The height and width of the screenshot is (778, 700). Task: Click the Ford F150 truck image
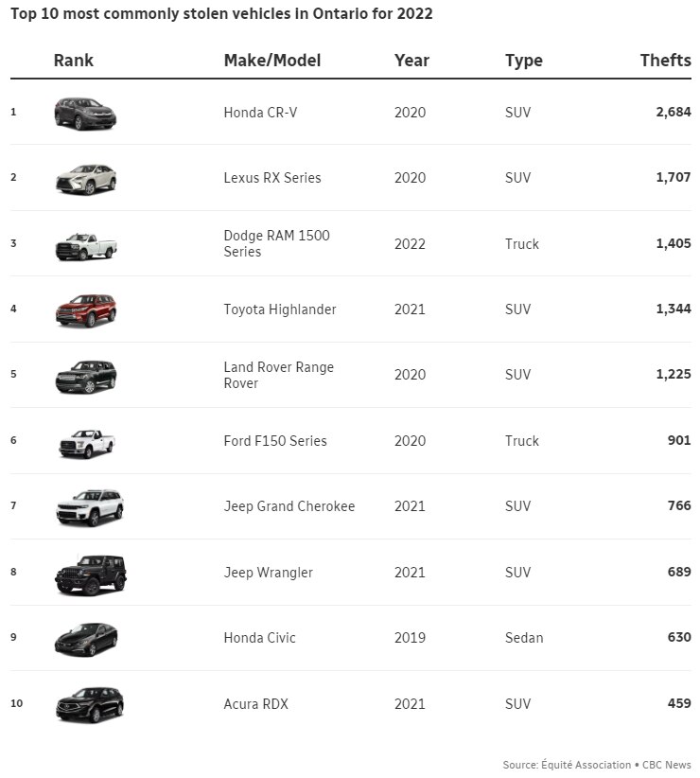coord(85,442)
